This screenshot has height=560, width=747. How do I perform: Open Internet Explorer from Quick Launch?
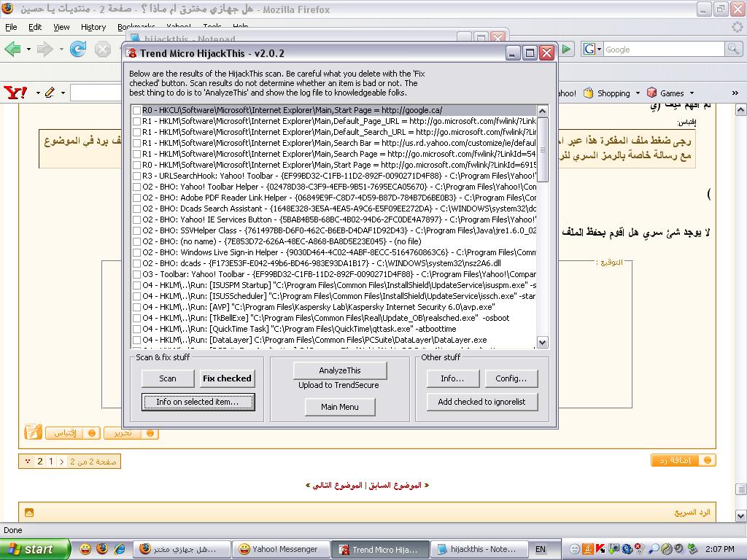tap(120, 549)
